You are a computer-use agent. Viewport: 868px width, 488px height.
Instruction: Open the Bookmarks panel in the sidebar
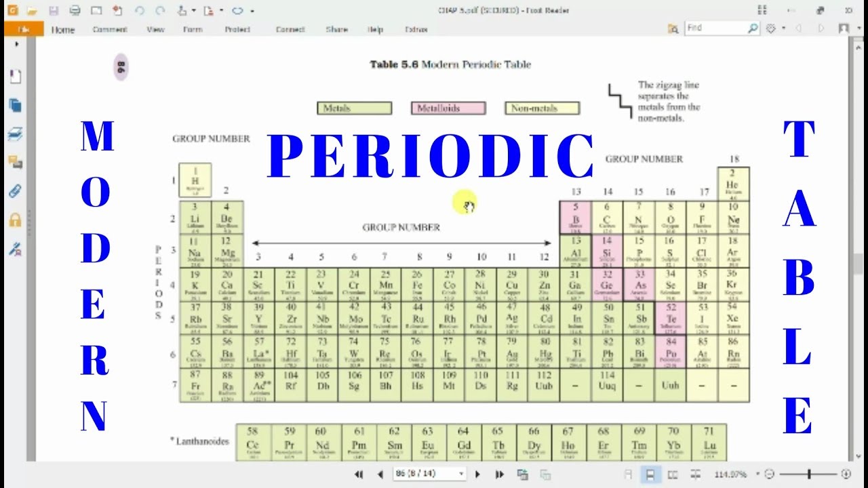point(15,76)
